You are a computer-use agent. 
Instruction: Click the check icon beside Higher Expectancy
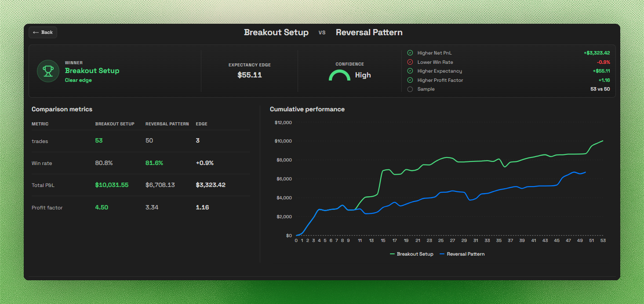click(x=410, y=71)
